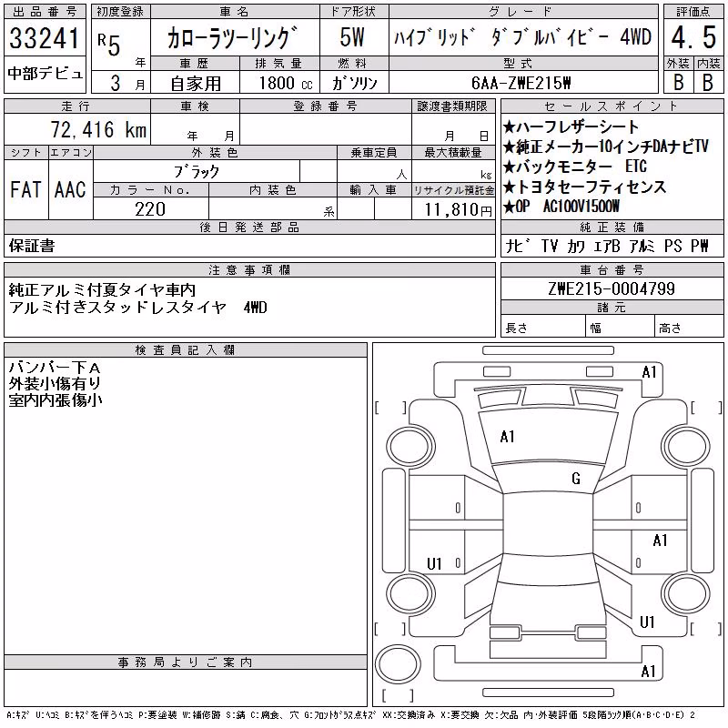Select the color number 220 field
The image size is (728, 728).
tap(151, 208)
